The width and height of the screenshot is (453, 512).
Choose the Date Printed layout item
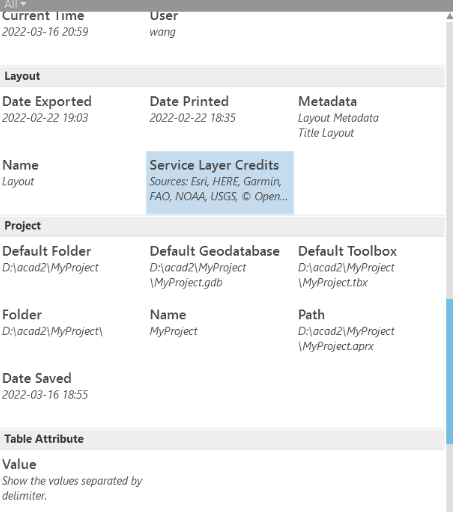coord(220,119)
